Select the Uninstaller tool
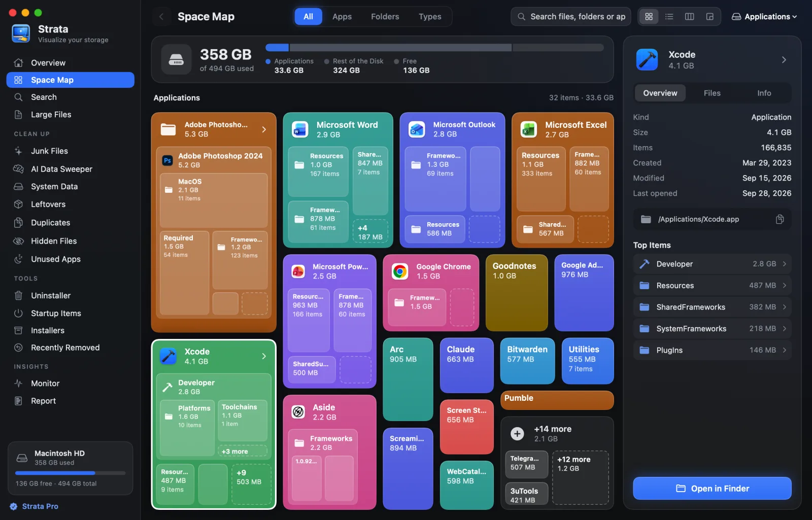This screenshot has width=812, height=520. pyautogui.click(x=70, y=295)
